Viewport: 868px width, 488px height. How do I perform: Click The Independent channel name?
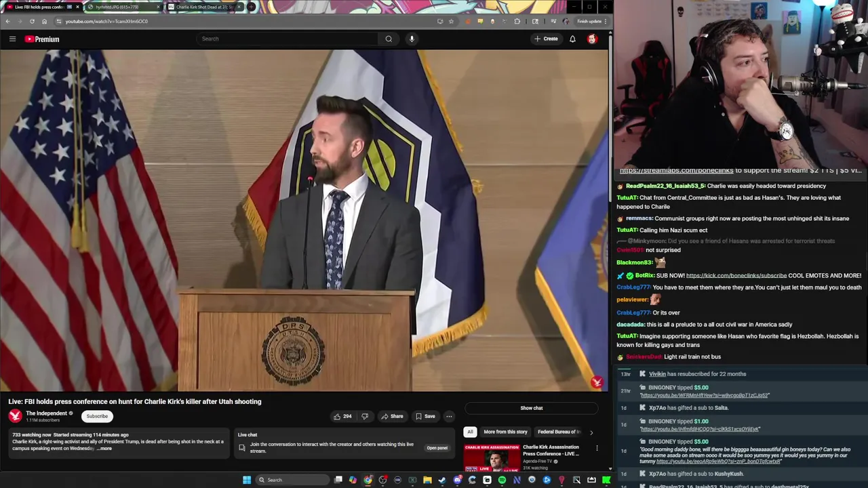46,413
